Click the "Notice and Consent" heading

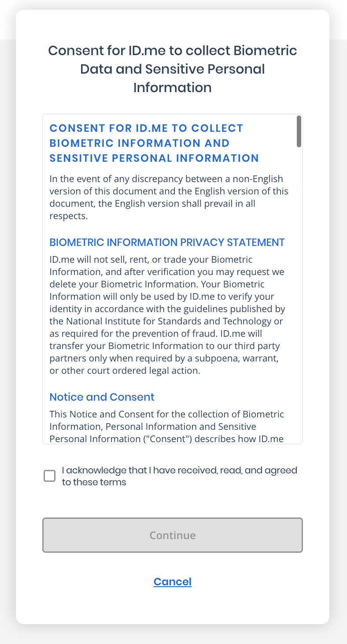point(102,397)
